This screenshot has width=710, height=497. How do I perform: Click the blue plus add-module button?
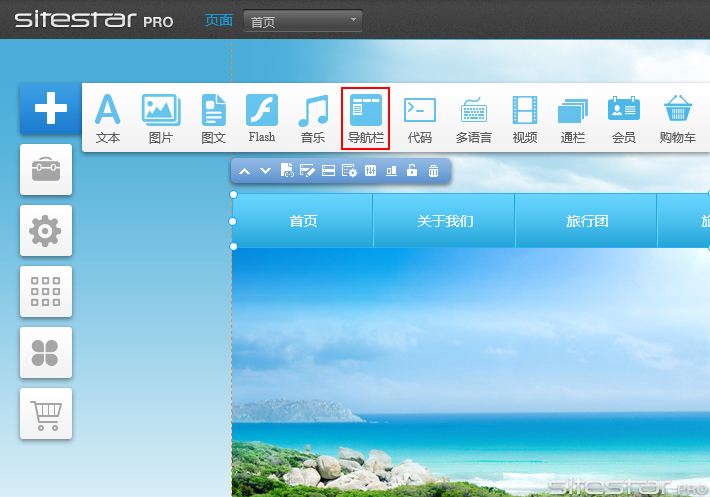46,108
